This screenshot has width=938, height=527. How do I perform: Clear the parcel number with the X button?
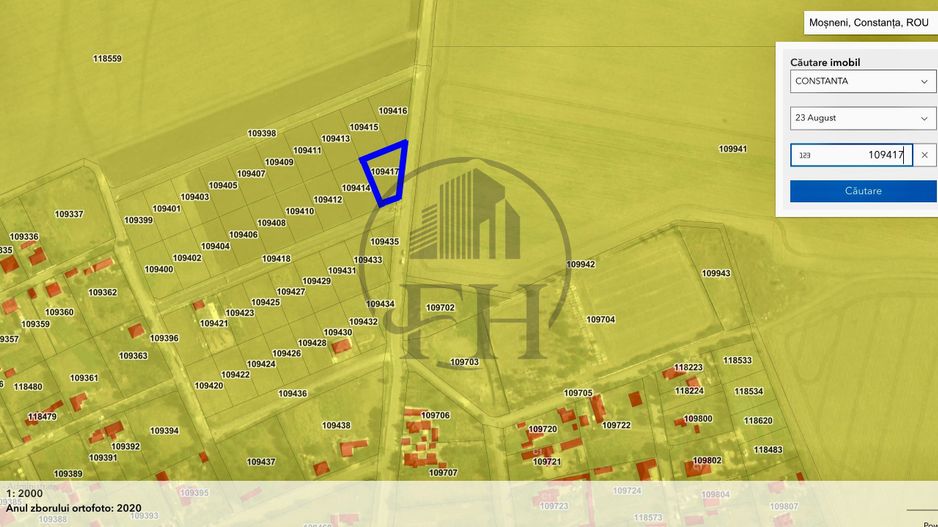click(924, 155)
